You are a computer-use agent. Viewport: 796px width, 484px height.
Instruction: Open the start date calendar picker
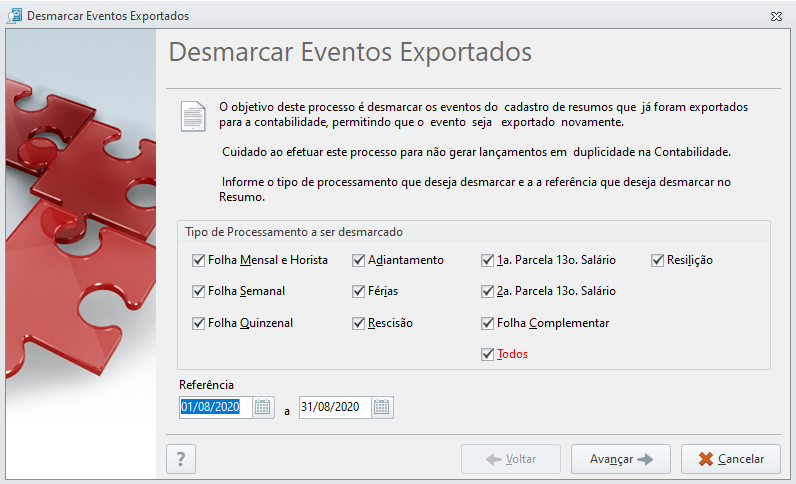pos(262,407)
